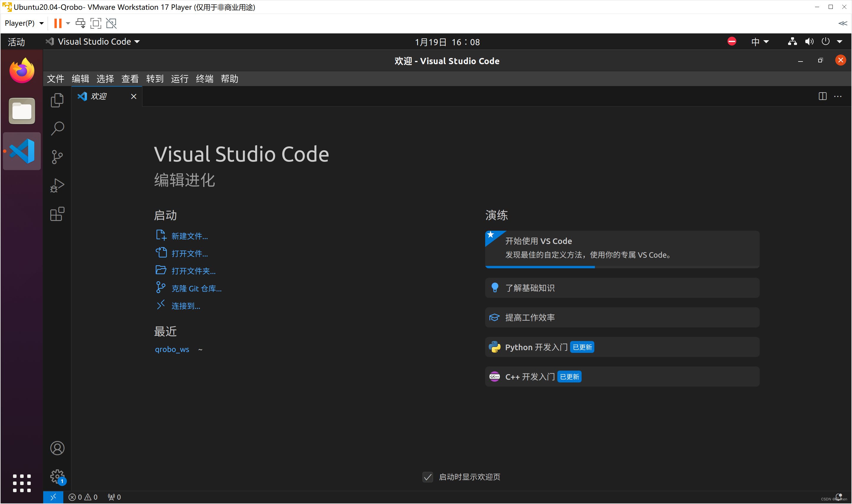Click 活动 activities button
The image size is (852, 504).
click(x=16, y=42)
